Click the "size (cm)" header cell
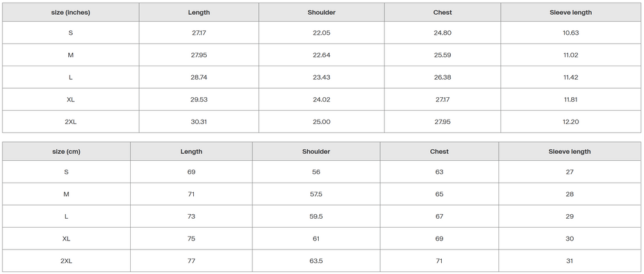Image resolution: width=644 pixels, height=274 pixels. [x=66, y=152]
